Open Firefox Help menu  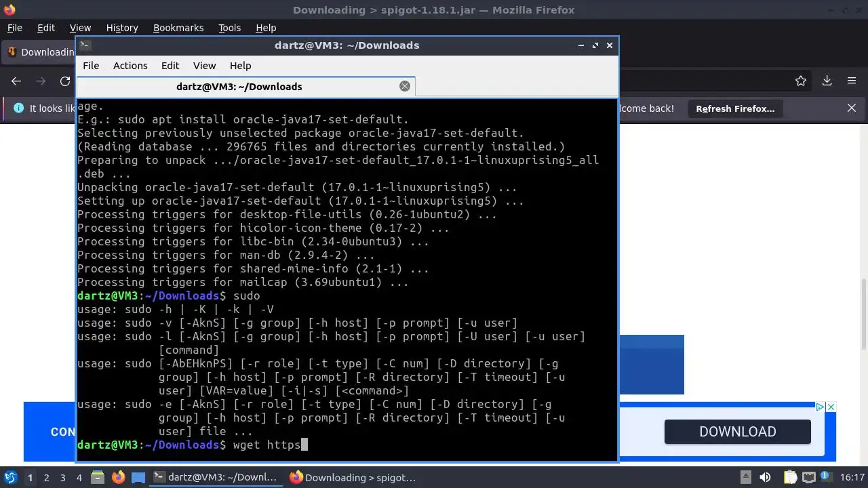pyautogui.click(x=266, y=28)
